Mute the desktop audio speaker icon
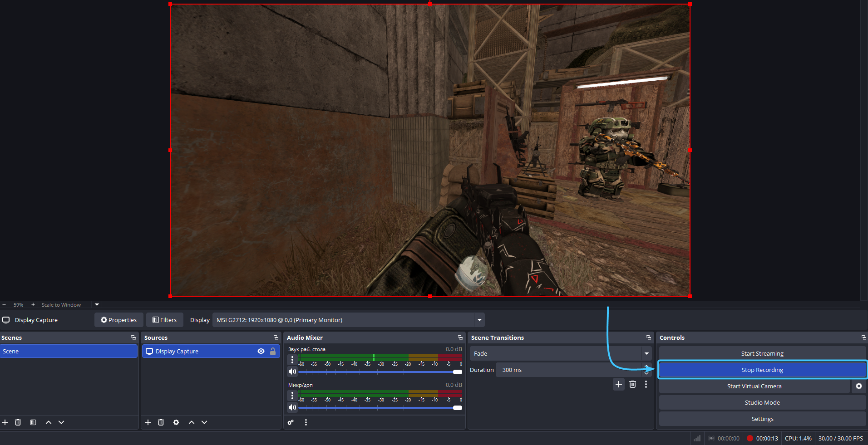Image resolution: width=868 pixels, height=445 pixels. [x=292, y=372]
